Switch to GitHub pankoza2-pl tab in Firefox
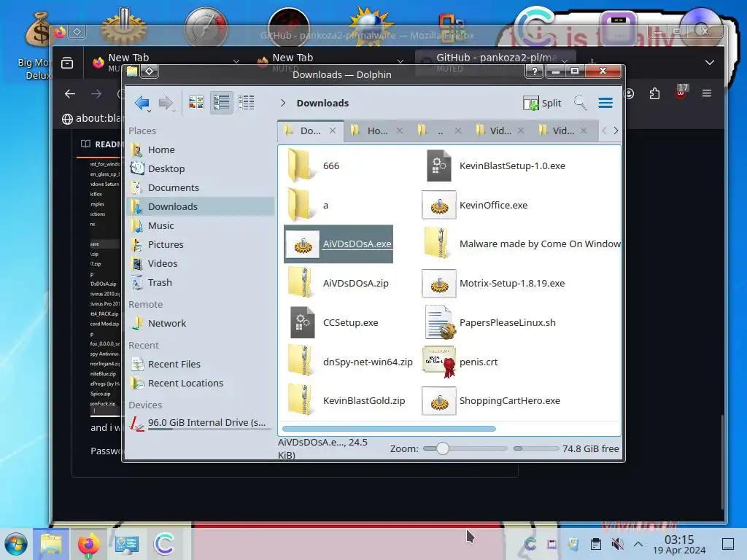 pyautogui.click(x=494, y=63)
